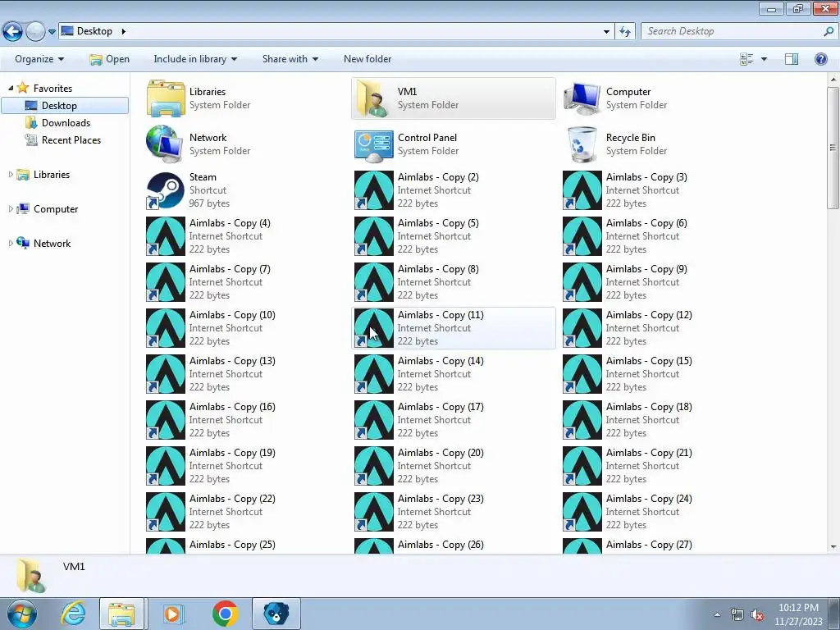Show hidden tray icons arrow
Image resolution: width=840 pixels, height=630 pixels.
click(717, 614)
